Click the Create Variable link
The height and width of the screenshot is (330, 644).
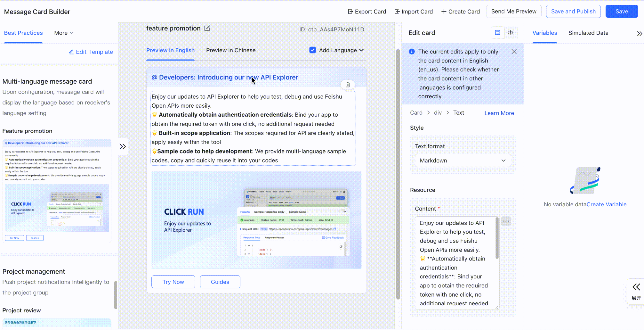click(x=606, y=204)
